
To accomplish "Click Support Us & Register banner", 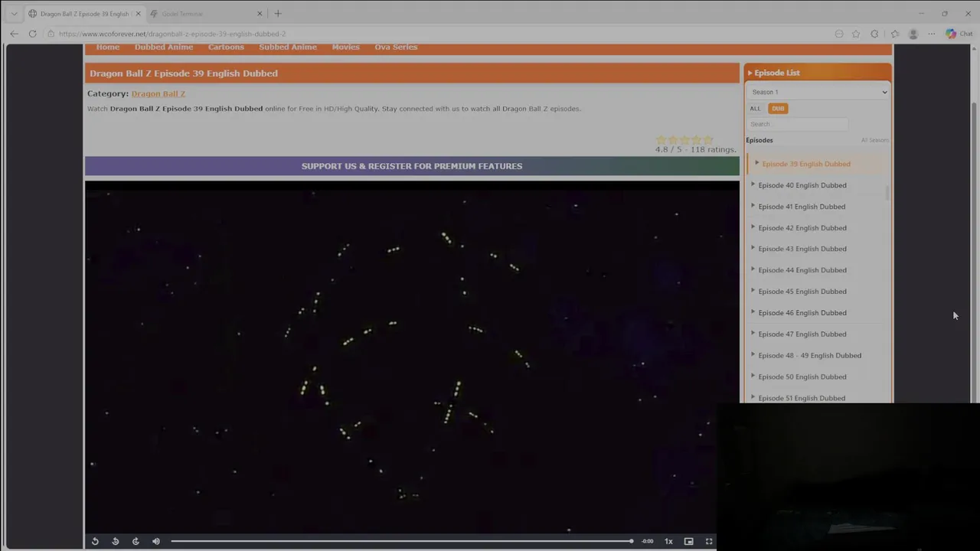I will point(412,166).
